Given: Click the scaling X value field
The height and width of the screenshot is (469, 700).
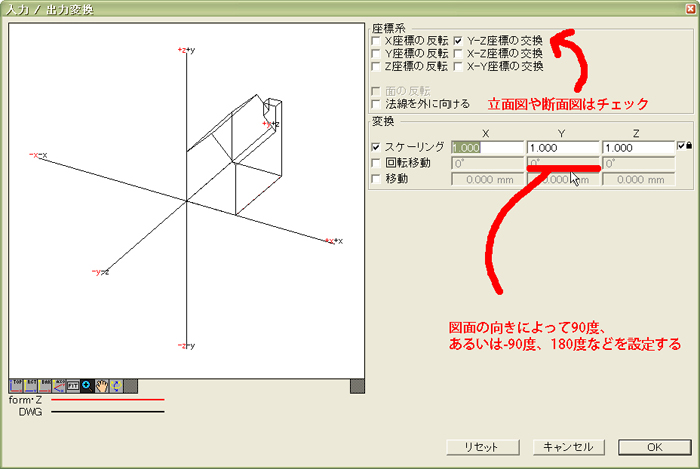Looking at the screenshot, I should tap(487, 148).
